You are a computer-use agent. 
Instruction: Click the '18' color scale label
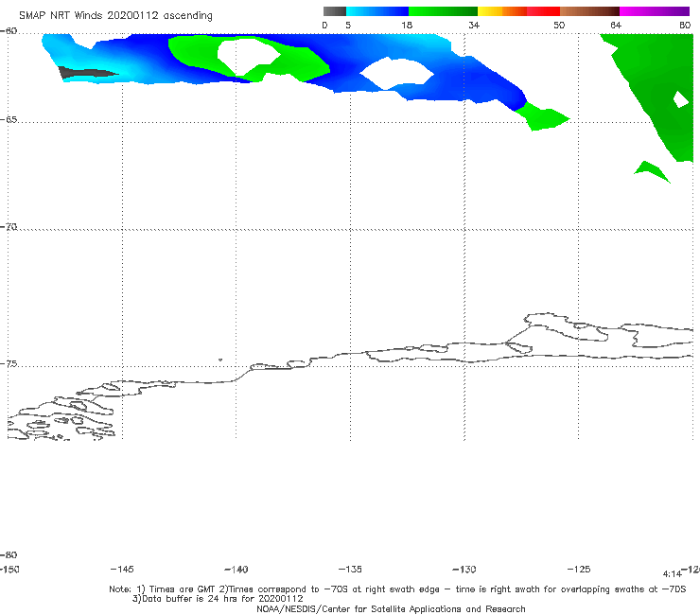point(407,26)
